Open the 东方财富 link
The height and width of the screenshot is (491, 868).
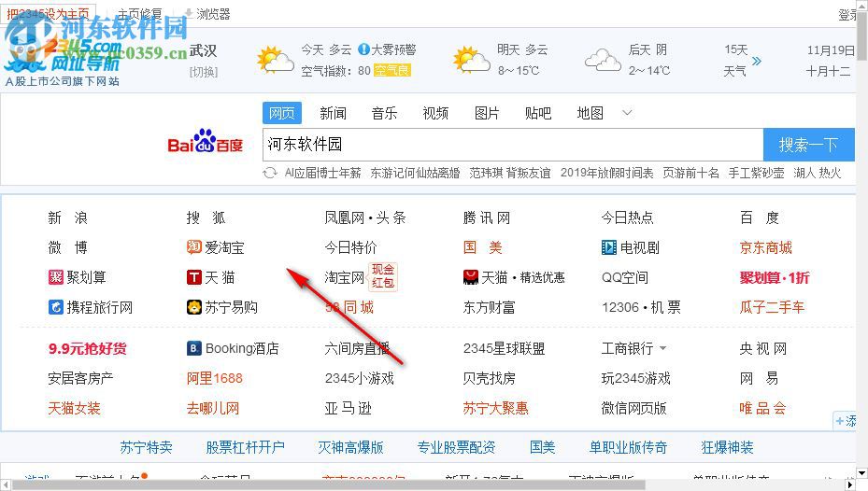(x=490, y=307)
